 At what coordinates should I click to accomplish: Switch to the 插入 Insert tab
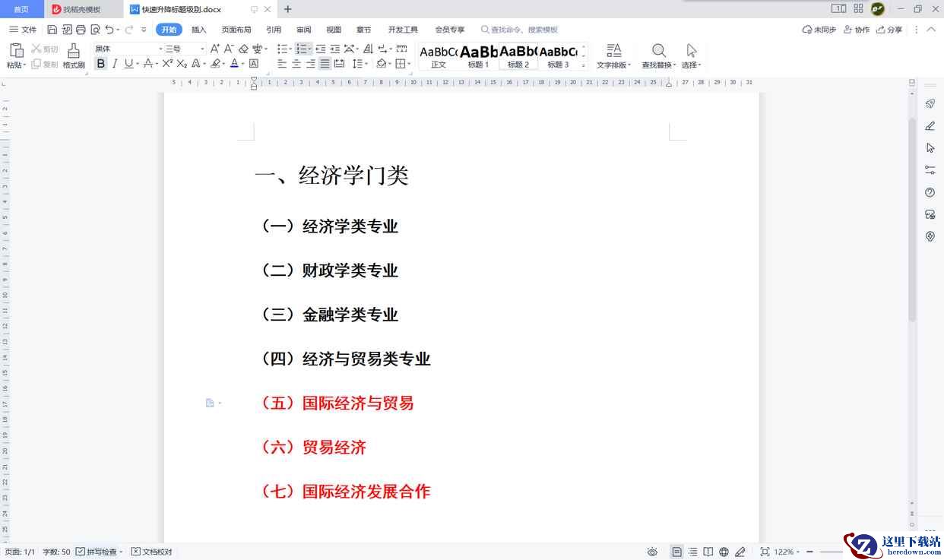(x=199, y=30)
